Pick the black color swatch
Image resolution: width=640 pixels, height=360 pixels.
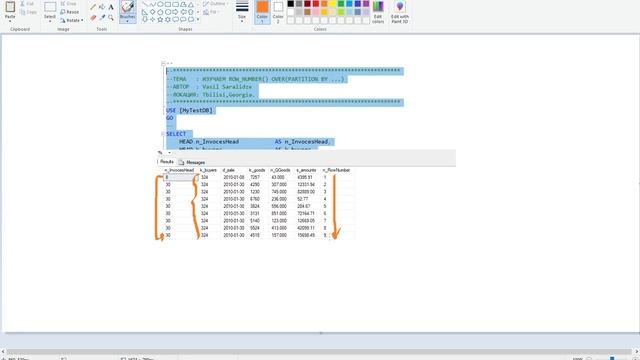[x=291, y=4]
